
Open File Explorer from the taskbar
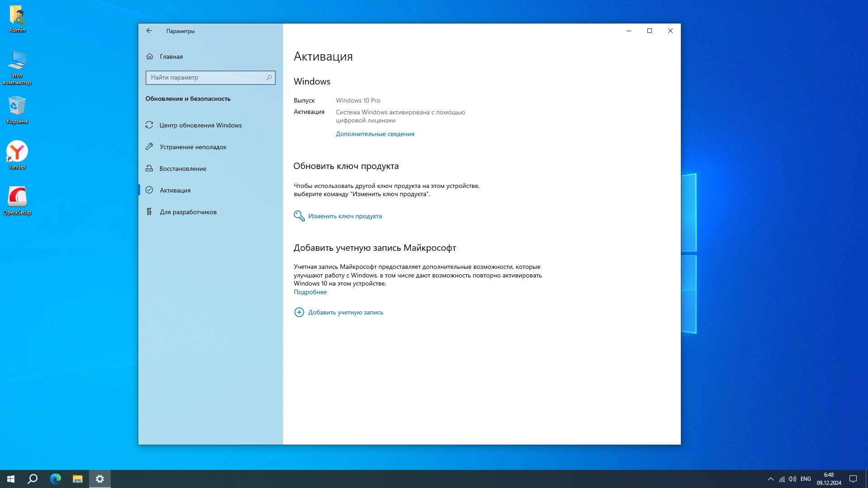(x=78, y=479)
